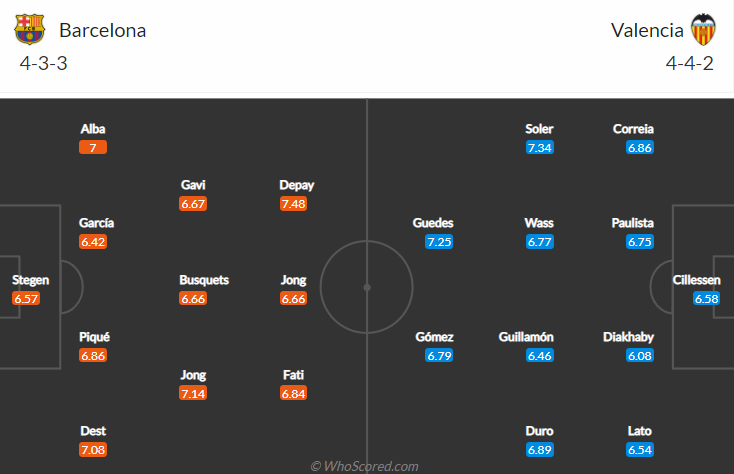Select Lato's 6.54 rating badge
The height and width of the screenshot is (474, 734).
(x=640, y=449)
